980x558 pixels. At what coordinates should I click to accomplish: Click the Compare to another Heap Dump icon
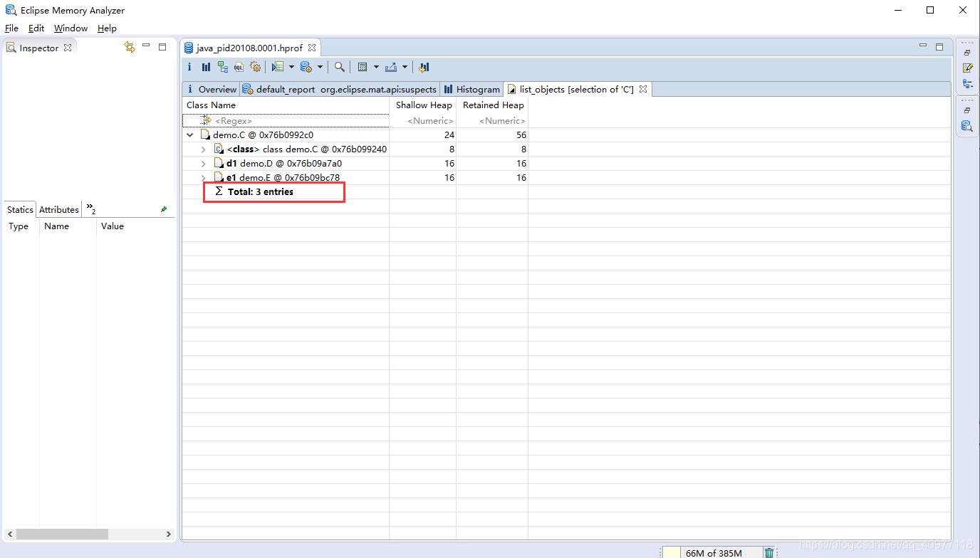(424, 67)
